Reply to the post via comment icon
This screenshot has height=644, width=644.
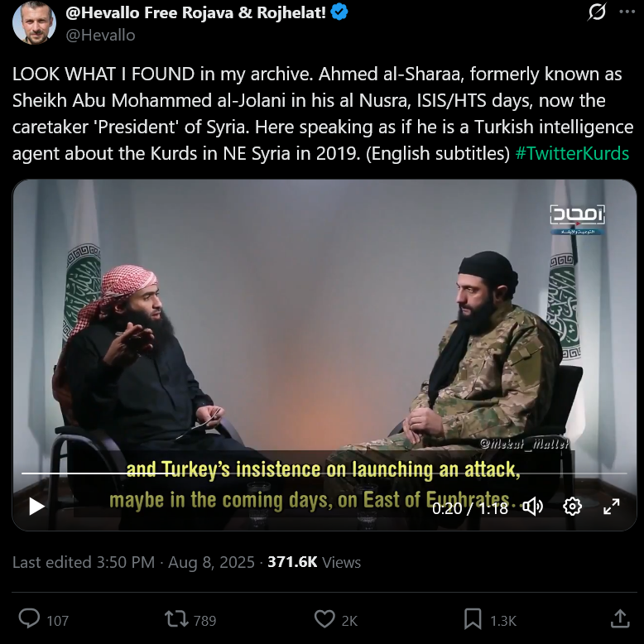tap(29, 619)
